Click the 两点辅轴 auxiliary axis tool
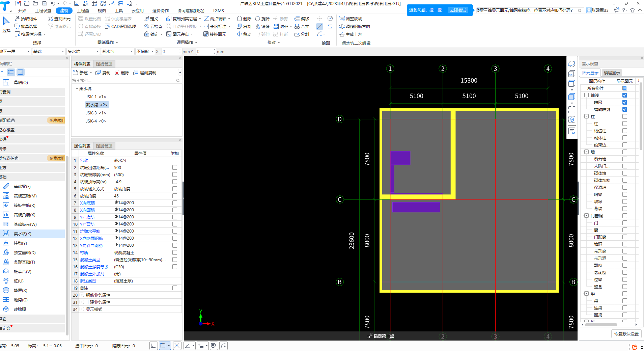644x351 pixels. 215,19
